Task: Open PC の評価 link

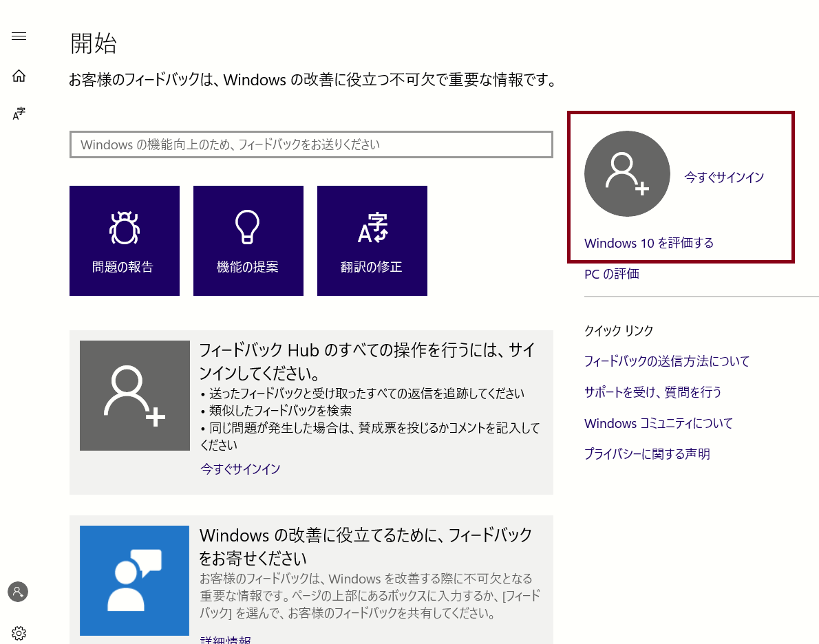Action: point(612,274)
